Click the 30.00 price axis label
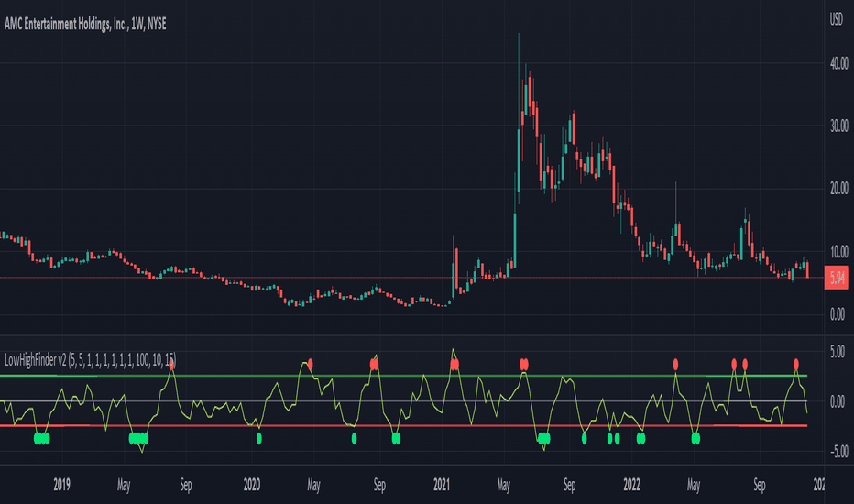The height and width of the screenshot is (504, 854). click(838, 126)
